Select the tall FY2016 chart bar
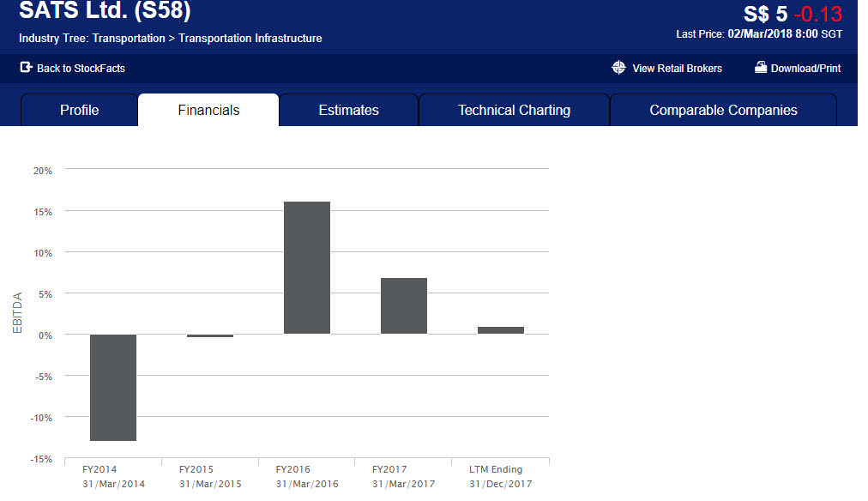Viewport: 868px width, 501px height. 306,266
